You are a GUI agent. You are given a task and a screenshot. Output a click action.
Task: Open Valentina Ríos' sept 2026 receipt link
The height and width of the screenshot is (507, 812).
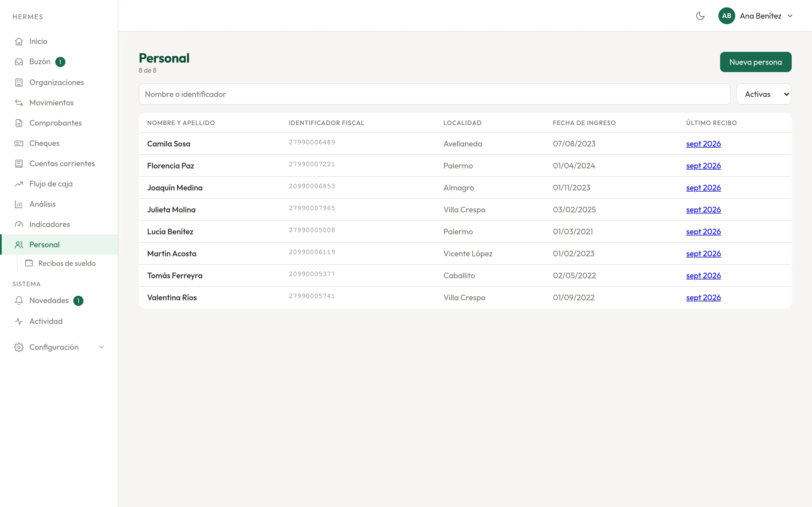point(703,297)
